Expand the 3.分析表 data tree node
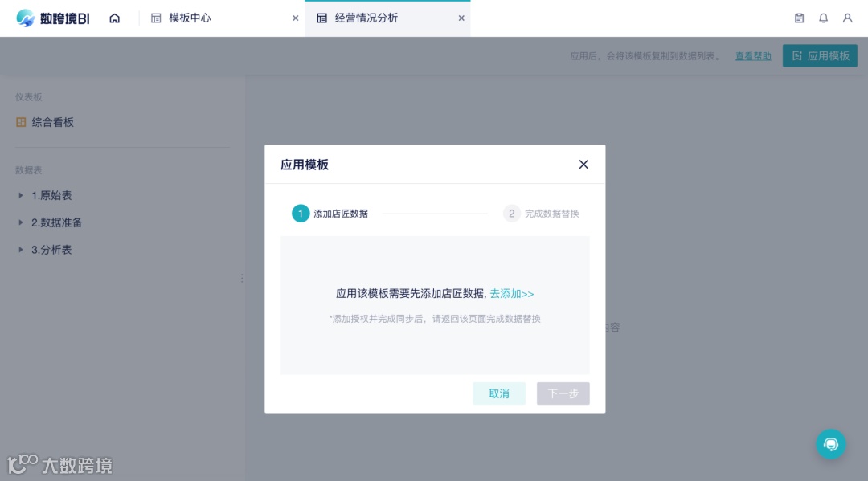868x481 pixels. 20,250
